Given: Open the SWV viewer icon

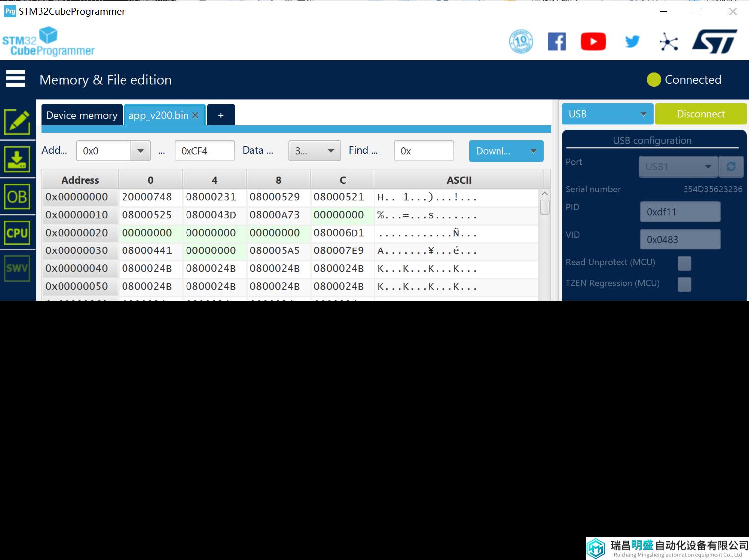Looking at the screenshot, I should 17,268.
